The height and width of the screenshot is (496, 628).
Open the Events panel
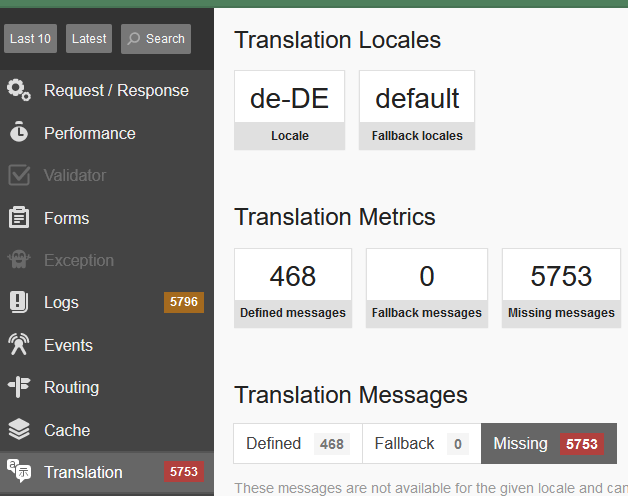(x=107, y=345)
